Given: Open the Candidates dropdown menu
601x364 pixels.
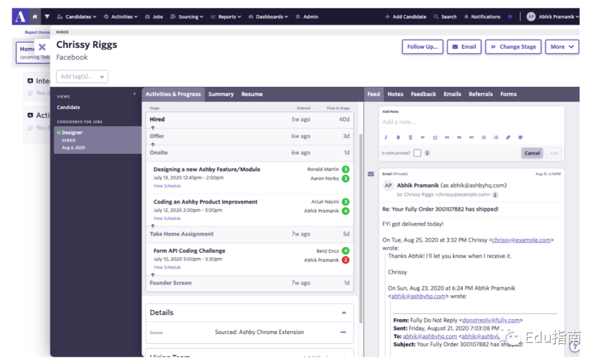Looking at the screenshot, I should (77, 17).
